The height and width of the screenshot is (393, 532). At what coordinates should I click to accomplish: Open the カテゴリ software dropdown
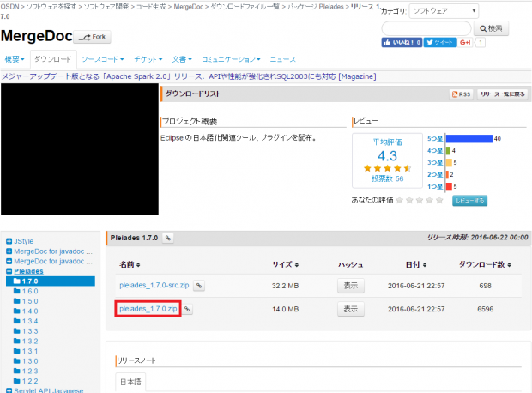pyautogui.click(x=444, y=11)
